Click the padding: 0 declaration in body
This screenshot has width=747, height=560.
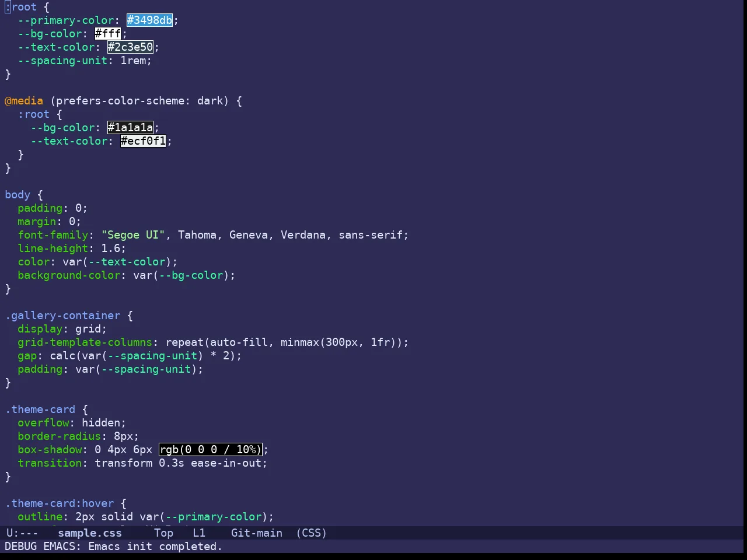(53, 208)
